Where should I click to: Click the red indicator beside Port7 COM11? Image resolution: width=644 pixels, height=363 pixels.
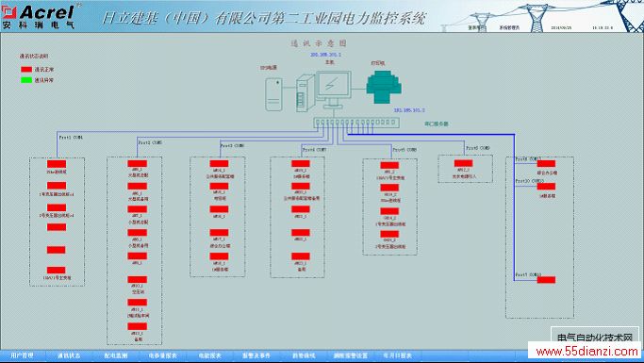(x=546, y=280)
